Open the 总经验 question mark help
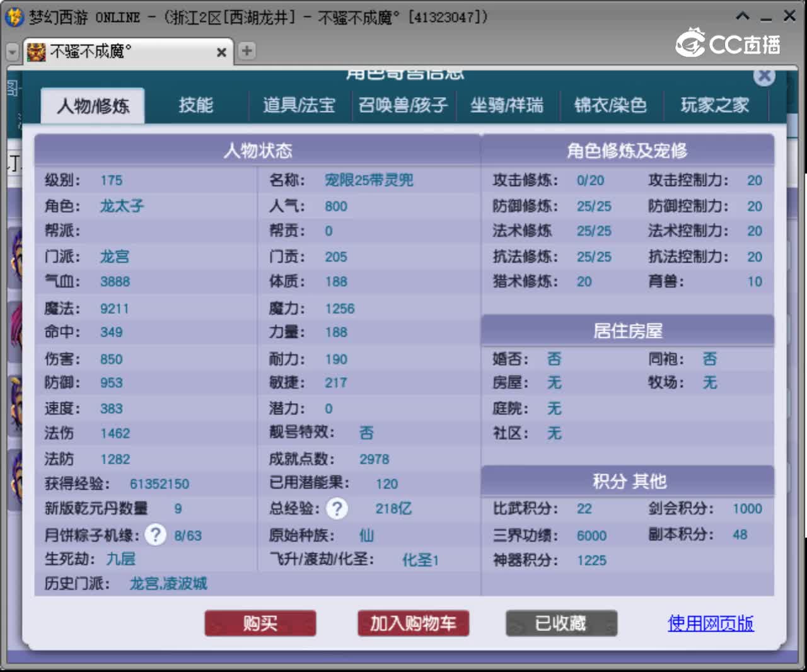This screenshot has width=807, height=672. pyautogui.click(x=337, y=508)
